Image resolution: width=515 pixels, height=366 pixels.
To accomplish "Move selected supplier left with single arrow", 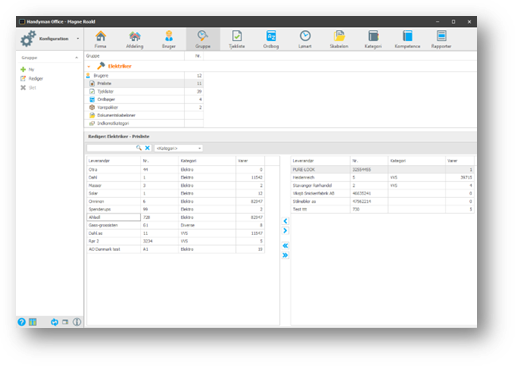I will tap(285, 221).
